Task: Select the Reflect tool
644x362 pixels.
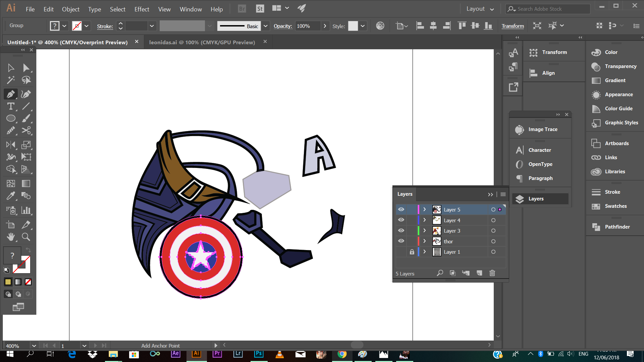Action: point(11,145)
